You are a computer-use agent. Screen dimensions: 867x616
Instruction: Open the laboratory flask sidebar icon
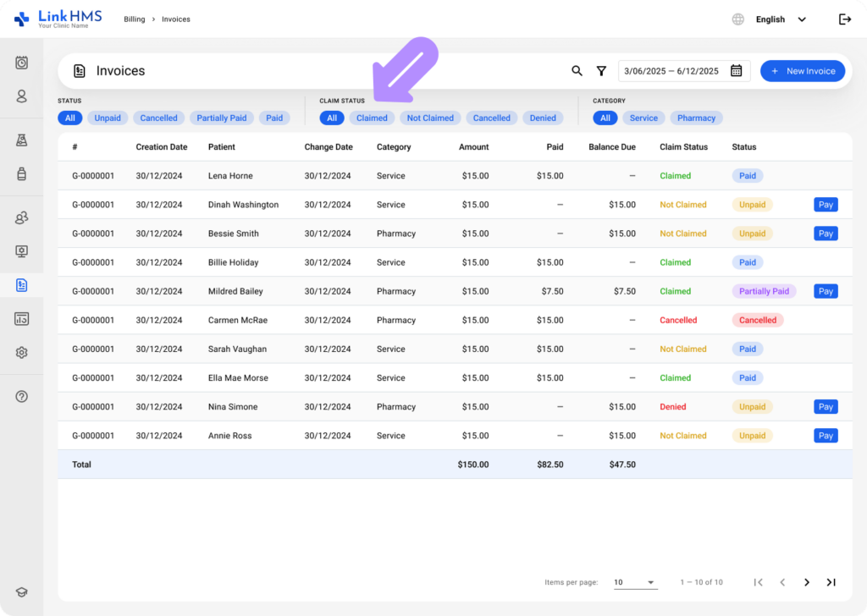tap(21, 140)
